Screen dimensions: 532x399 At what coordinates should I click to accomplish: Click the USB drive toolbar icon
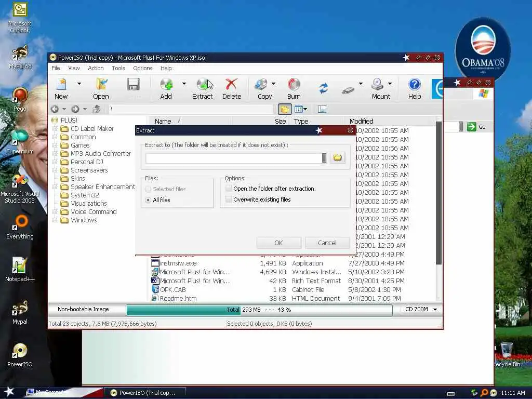point(348,90)
